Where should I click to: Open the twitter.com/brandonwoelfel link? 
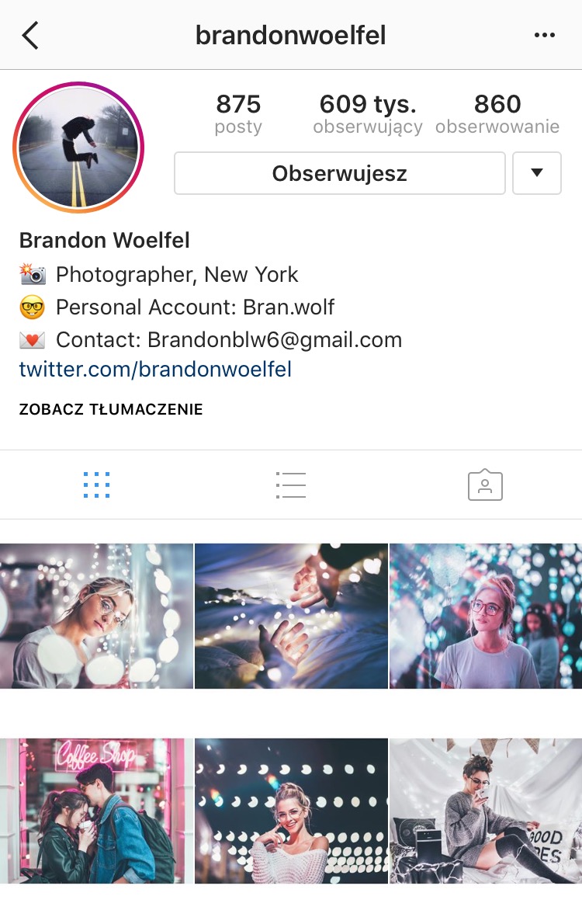(155, 370)
